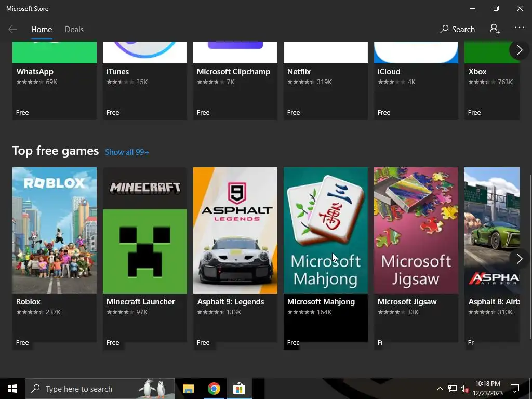Viewport: 532px width, 399px height.
Task: Click the Microsoft Store taskbar icon
Action: 239,389
